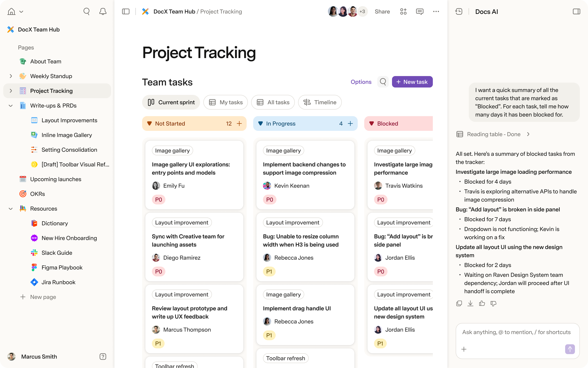Collapse the Resources section
This screenshot has height=368, width=588.
tap(11, 209)
